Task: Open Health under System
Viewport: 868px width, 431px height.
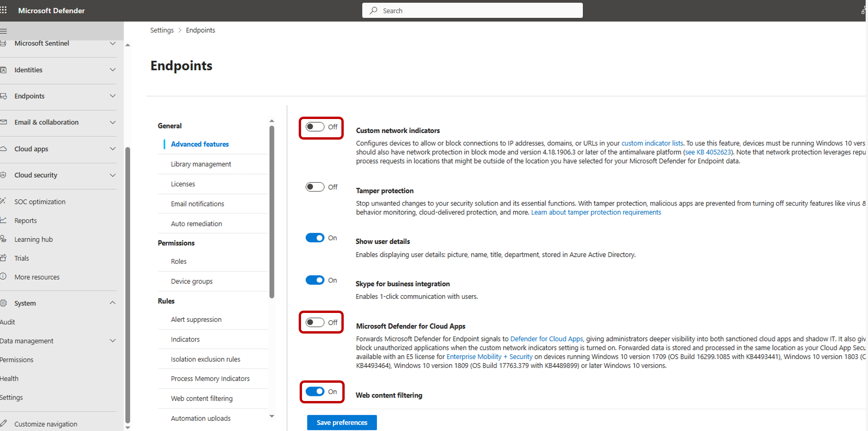Action: (x=9, y=379)
